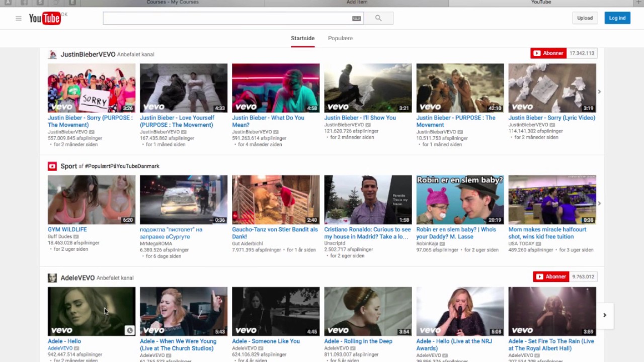
Task: Click the YouTube logo
Action: (x=45, y=19)
